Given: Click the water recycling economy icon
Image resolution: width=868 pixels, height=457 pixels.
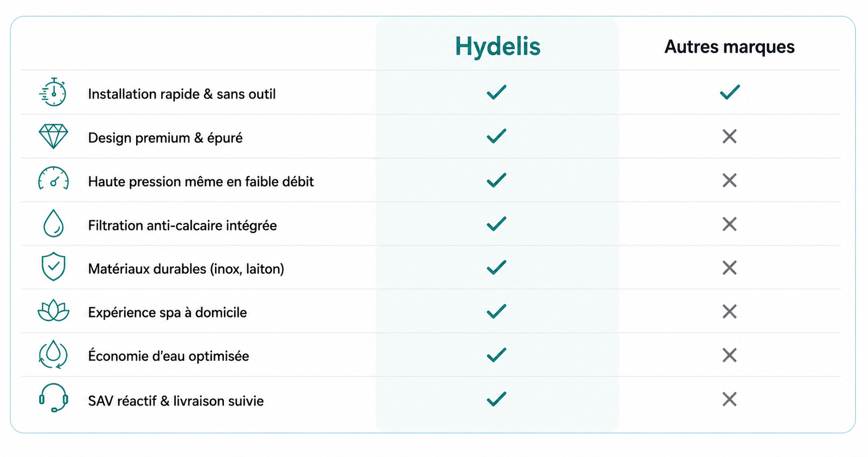Looking at the screenshot, I should click(x=53, y=355).
